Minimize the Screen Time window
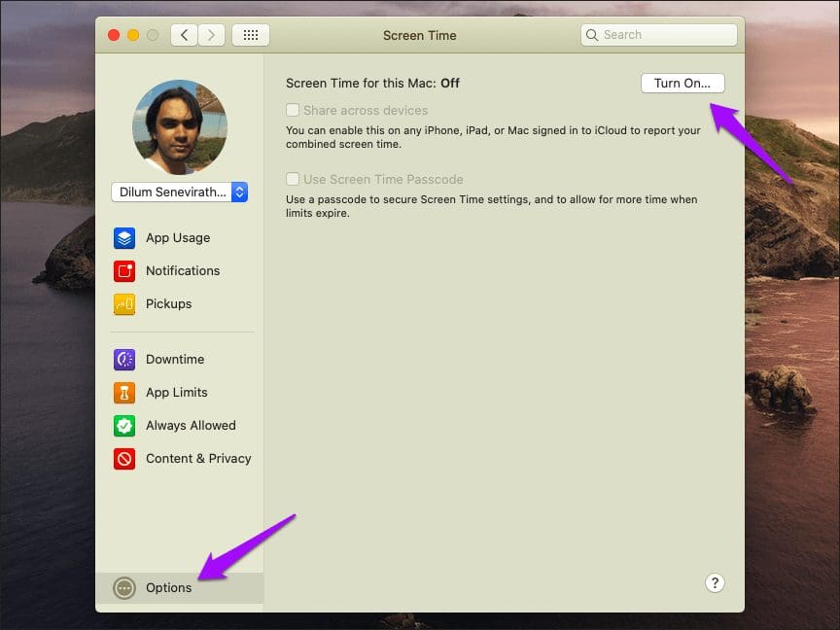Screen dimensions: 840x630 click(133, 35)
